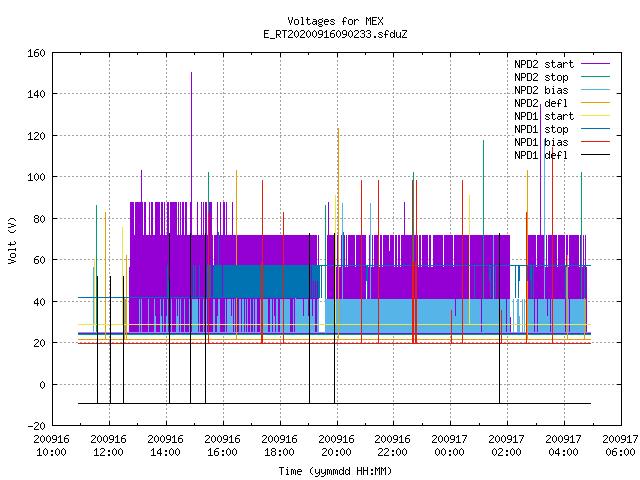This screenshot has width=640, height=480.
Task: Click the y-axis tick value 80
Action: 39,219
